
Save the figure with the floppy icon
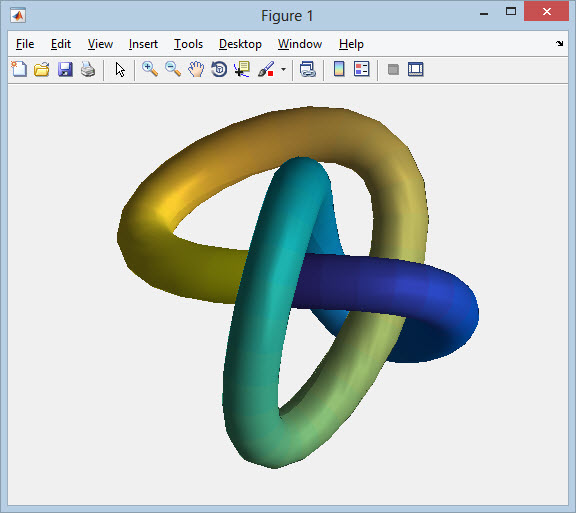pos(65,69)
